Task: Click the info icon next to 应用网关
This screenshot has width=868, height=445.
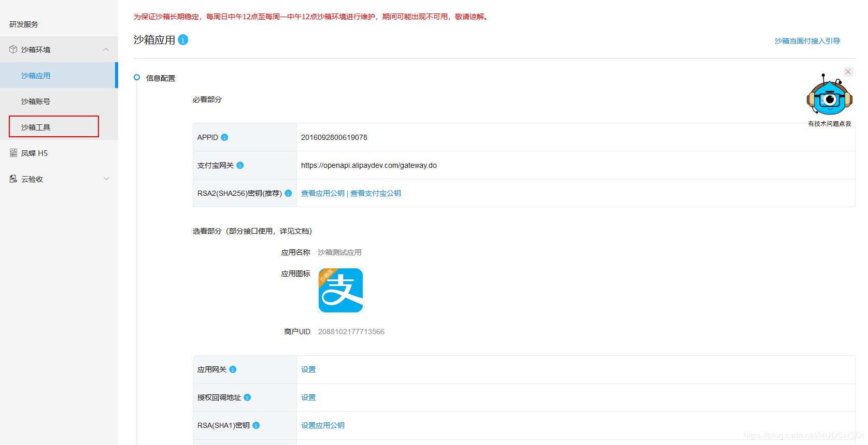Action: tap(233, 369)
